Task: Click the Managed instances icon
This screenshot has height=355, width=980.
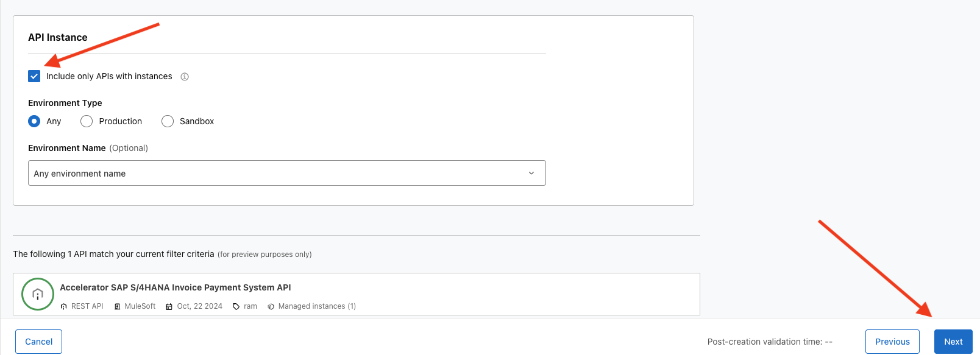Action: (271, 306)
